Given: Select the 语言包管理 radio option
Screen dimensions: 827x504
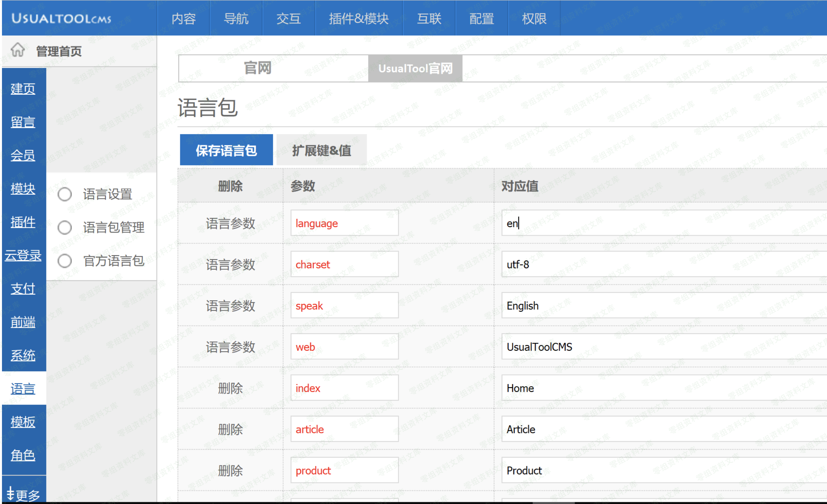Looking at the screenshot, I should tap(64, 228).
